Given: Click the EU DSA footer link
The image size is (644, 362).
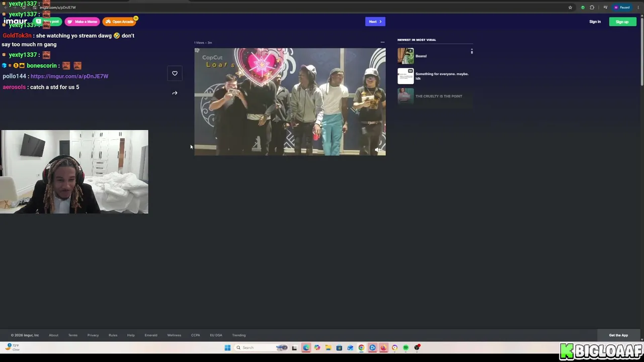Looking at the screenshot, I should pos(216,335).
